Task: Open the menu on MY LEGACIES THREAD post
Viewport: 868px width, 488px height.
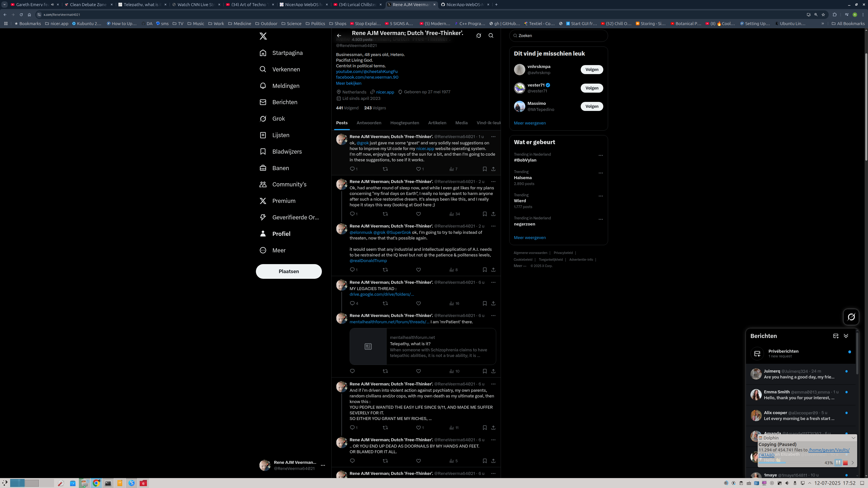Action: pos(493,282)
